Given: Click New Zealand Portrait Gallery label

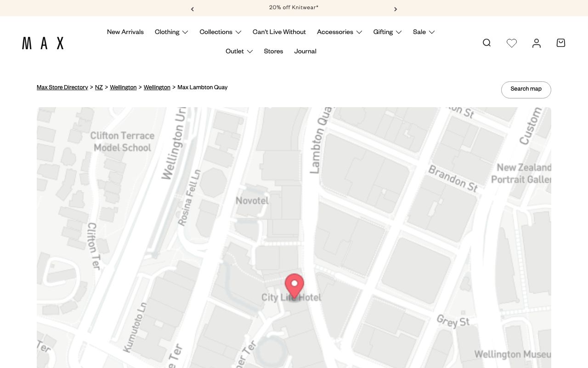Looking at the screenshot, I should coord(521,173).
